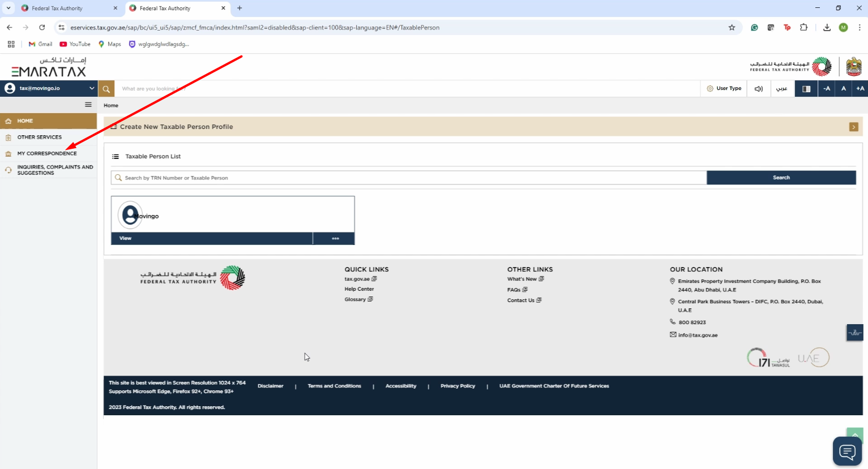868x469 pixels.
Task: Switch to the second Federal Tax Authority tab
Action: point(176,8)
